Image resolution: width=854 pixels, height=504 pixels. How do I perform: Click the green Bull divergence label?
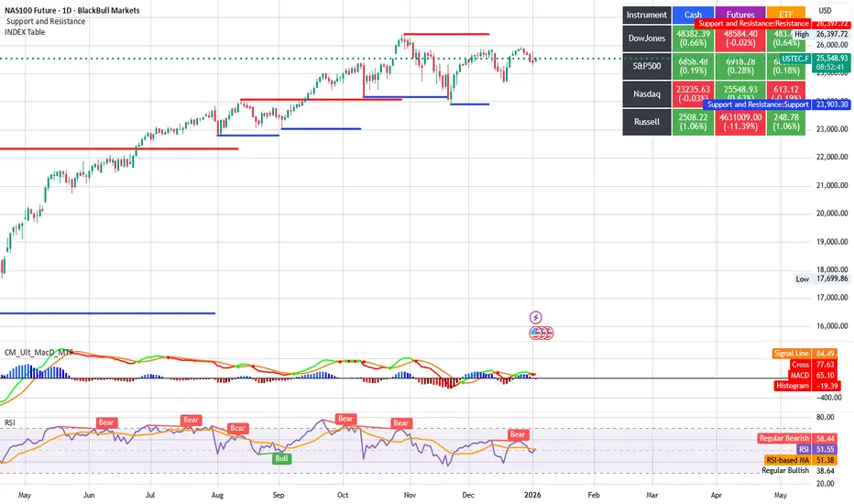click(x=281, y=458)
